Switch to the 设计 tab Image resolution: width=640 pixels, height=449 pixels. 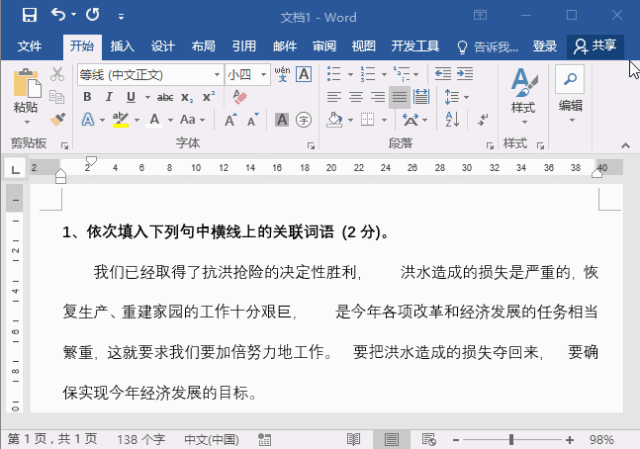pos(163,46)
